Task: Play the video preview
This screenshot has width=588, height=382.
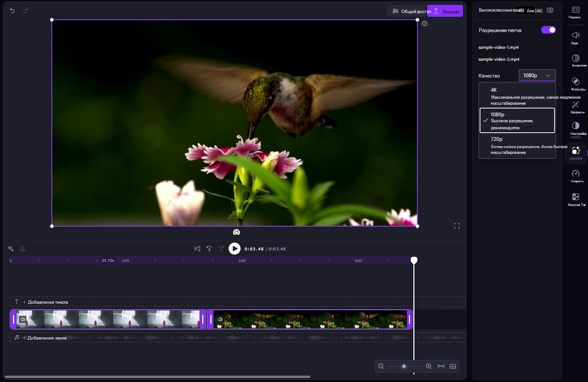Action: [x=235, y=249]
